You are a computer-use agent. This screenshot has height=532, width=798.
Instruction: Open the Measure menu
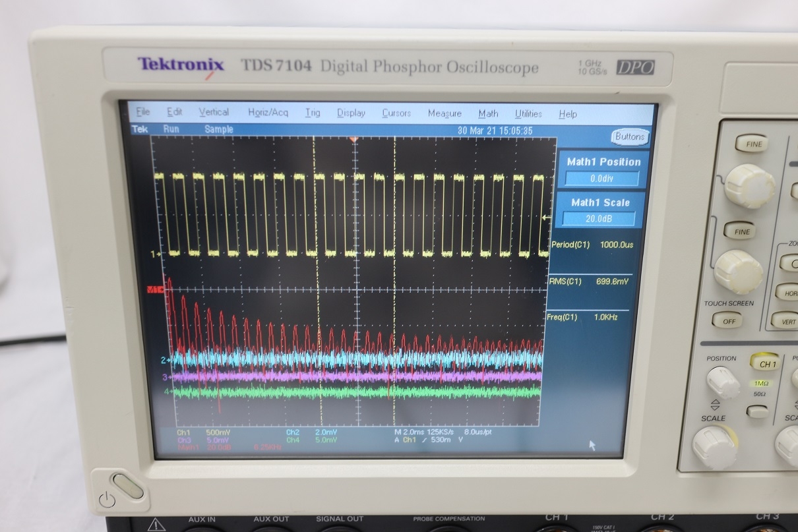[445, 113]
